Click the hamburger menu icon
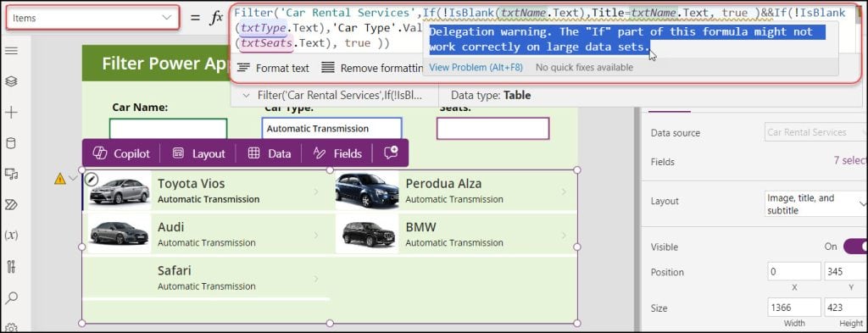The image size is (868, 333). coord(11,51)
